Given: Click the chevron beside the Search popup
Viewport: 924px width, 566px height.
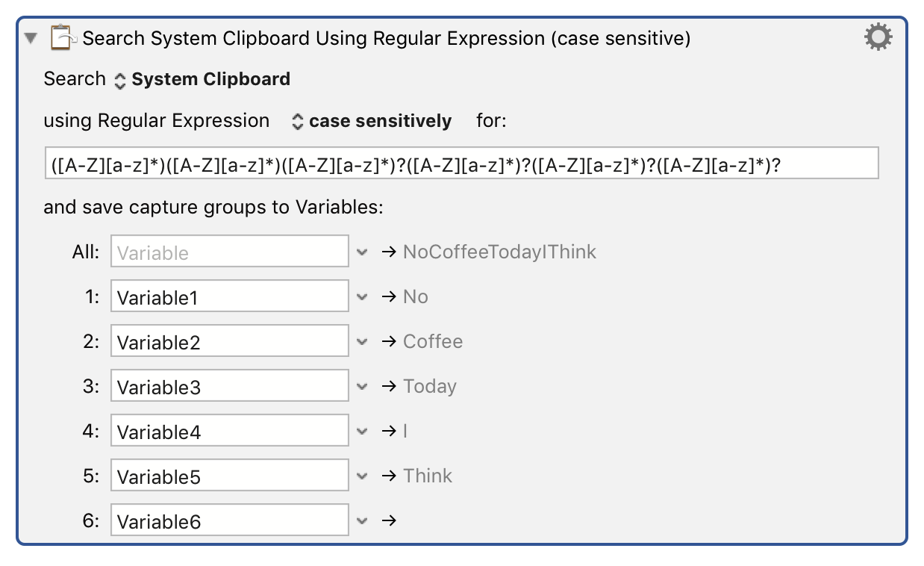Looking at the screenshot, I should coord(119,79).
